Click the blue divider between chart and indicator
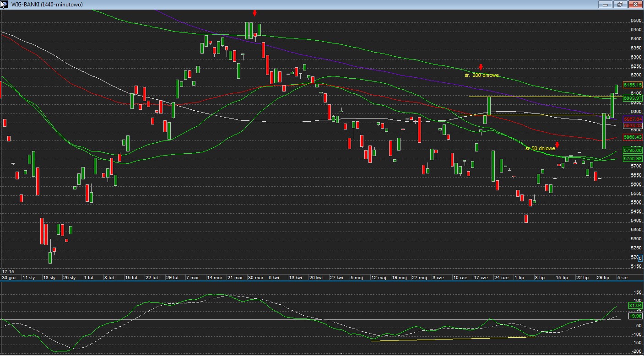This screenshot has height=356, width=644. coord(320,281)
